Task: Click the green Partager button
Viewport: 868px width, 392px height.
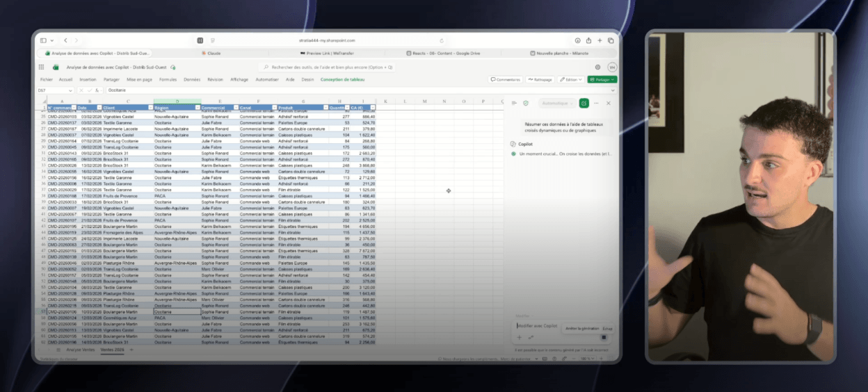Action: click(x=602, y=79)
